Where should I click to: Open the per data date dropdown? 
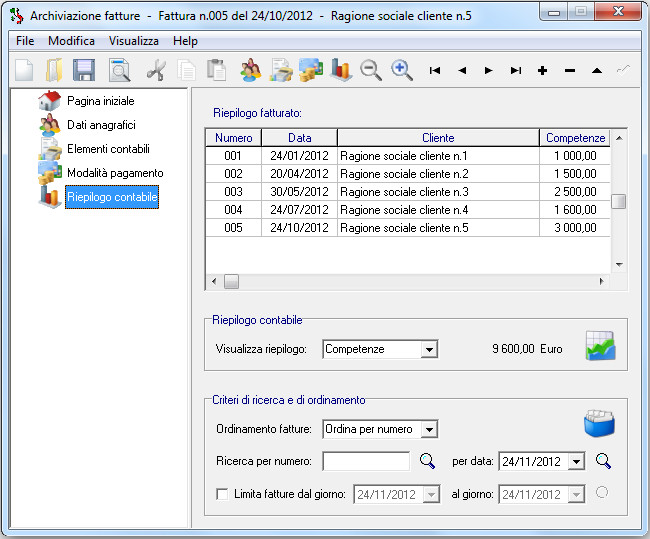coord(576,461)
